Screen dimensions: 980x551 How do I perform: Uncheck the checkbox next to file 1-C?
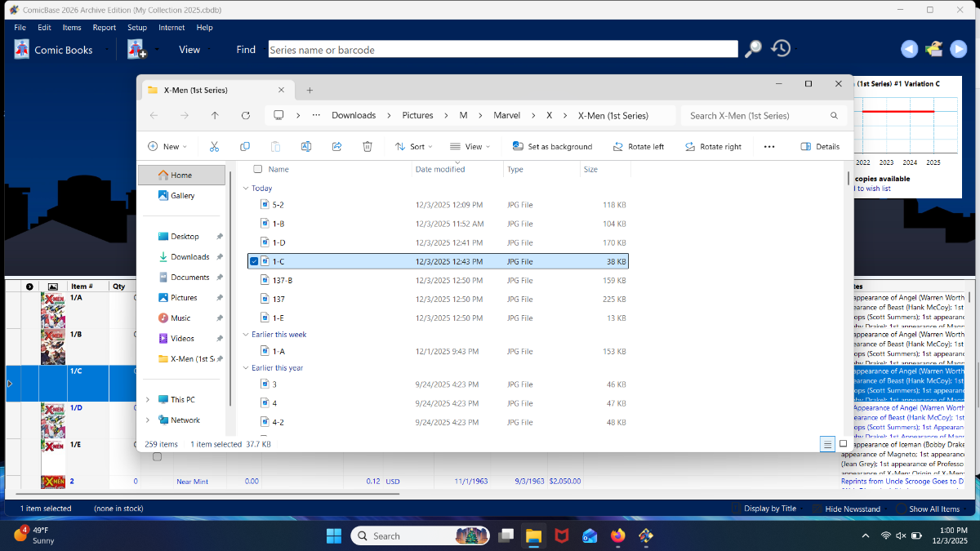click(x=255, y=261)
